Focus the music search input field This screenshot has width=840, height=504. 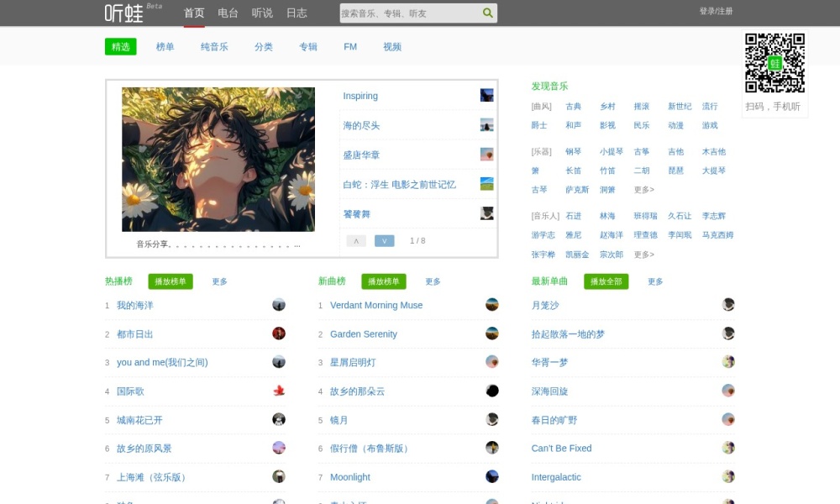pyautogui.click(x=410, y=13)
